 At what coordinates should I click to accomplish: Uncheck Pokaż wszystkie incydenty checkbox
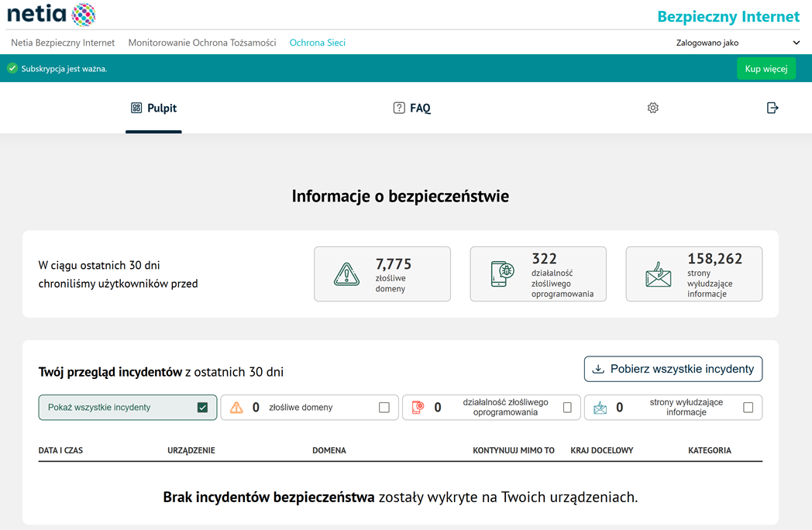(202, 408)
